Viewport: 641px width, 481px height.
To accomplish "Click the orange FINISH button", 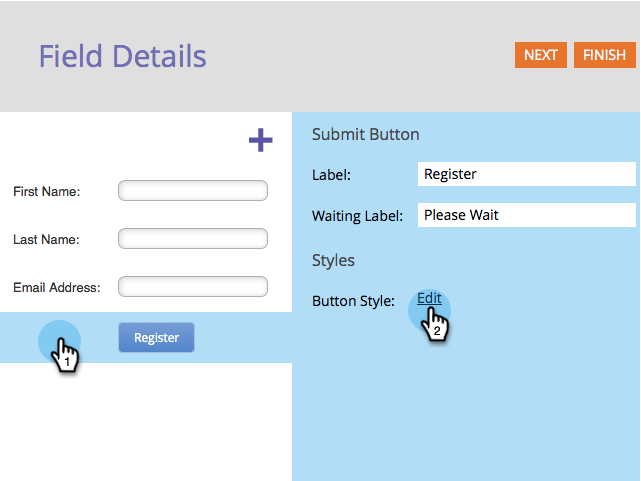I will point(604,55).
